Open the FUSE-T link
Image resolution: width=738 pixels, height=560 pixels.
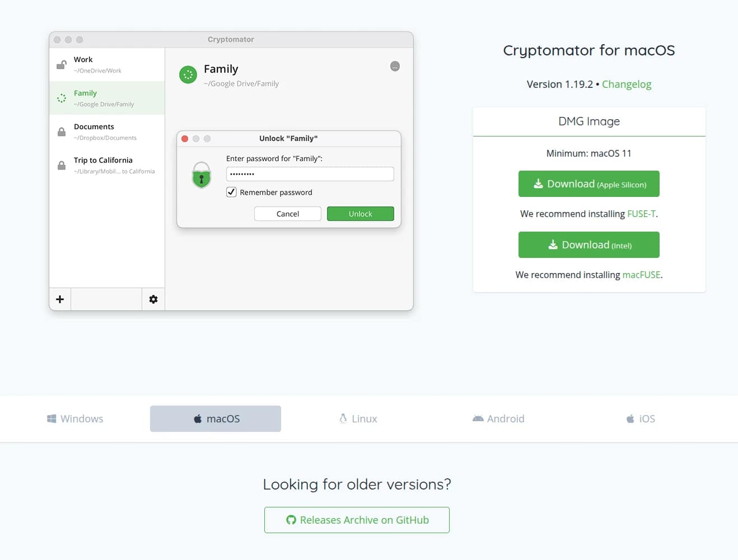click(x=642, y=213)
